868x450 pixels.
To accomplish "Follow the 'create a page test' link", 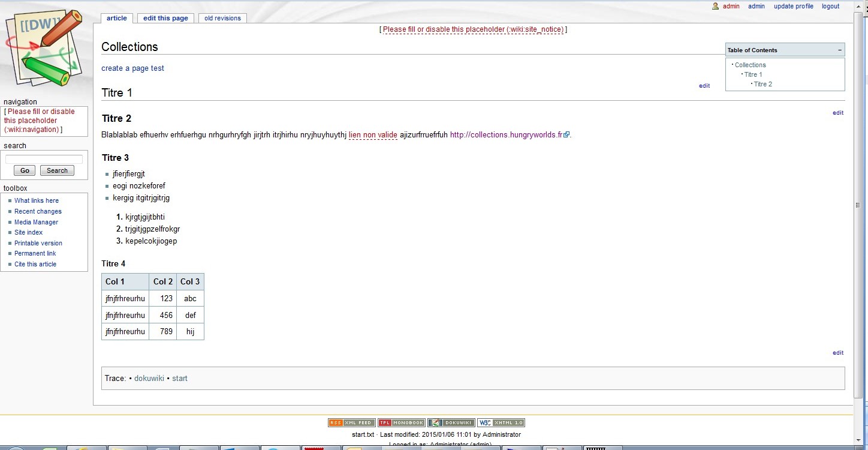I will 132,68.
